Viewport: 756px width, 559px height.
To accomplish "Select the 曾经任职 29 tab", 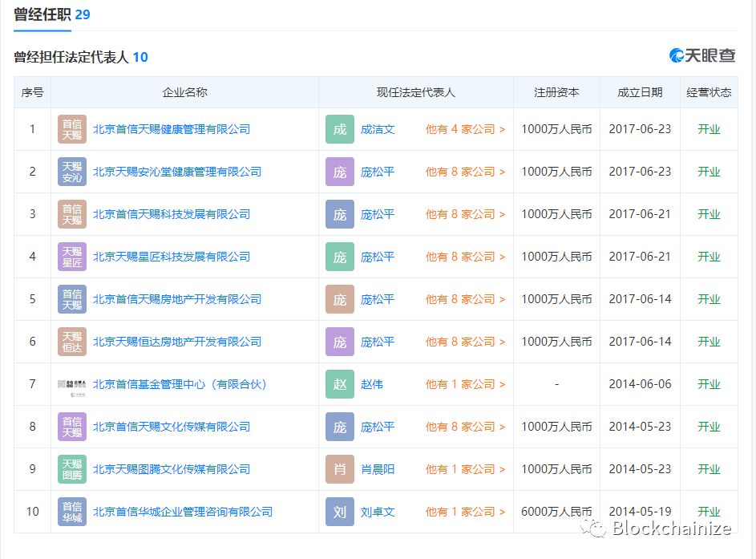I will tap(51, 14).
